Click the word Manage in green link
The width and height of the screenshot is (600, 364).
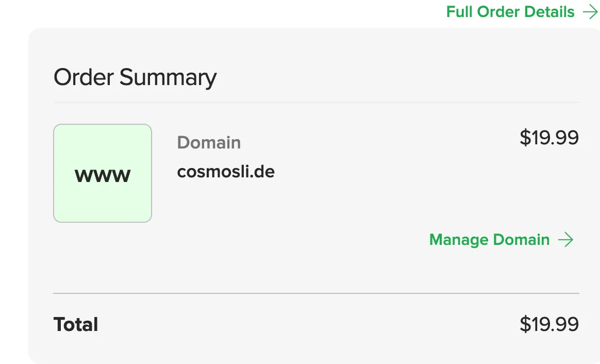tap(459, 241)
